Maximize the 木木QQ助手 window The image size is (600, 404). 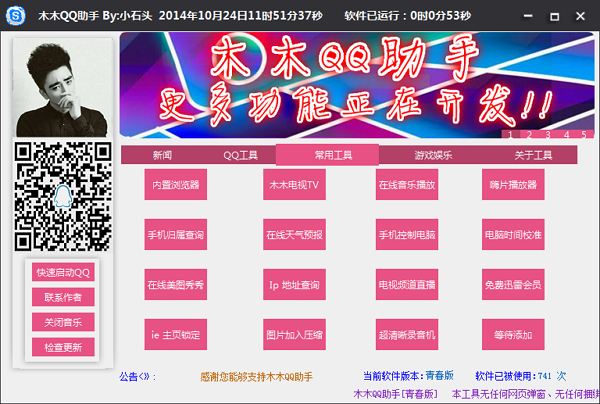(x=554, y=16)
